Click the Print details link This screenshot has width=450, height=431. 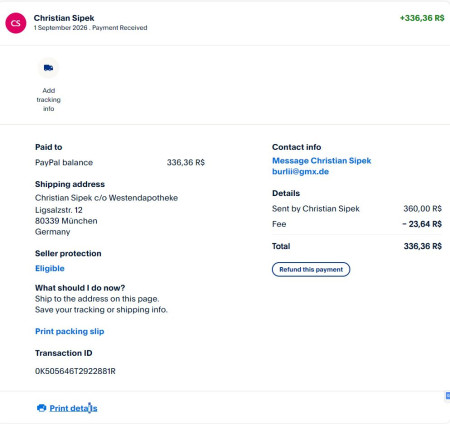click(73, 408)
